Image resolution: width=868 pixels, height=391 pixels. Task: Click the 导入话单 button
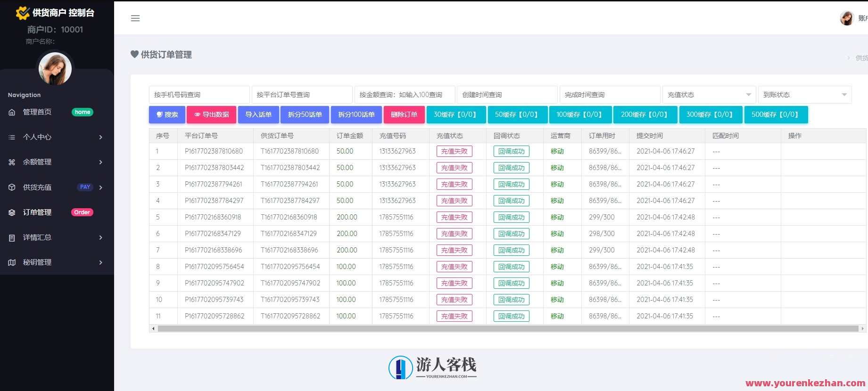coord(258,114)
